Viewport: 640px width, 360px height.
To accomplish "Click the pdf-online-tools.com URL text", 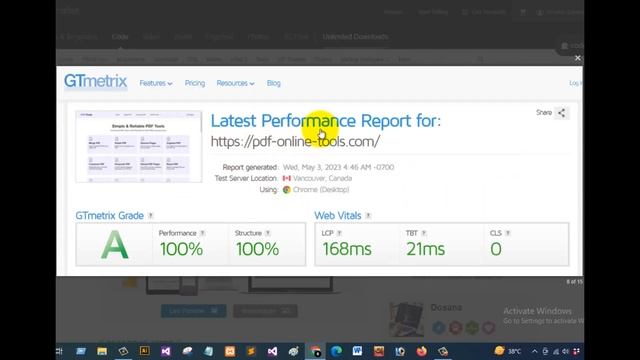I will tap(296, 142).
